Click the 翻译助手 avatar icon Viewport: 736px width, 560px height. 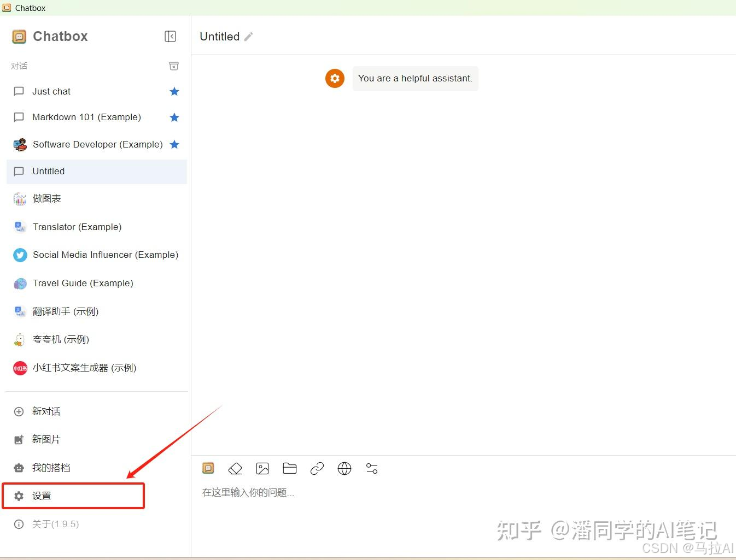tap(20, 311)
